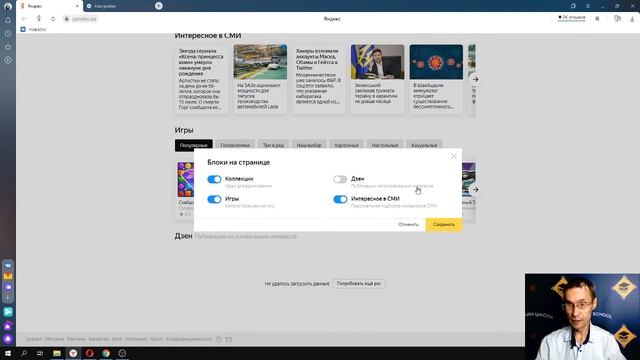Viewport: 640px width, 360px height.
Task: Launch Opera from the taskbar
Action: pyautogui.click(x=89, y=353)
